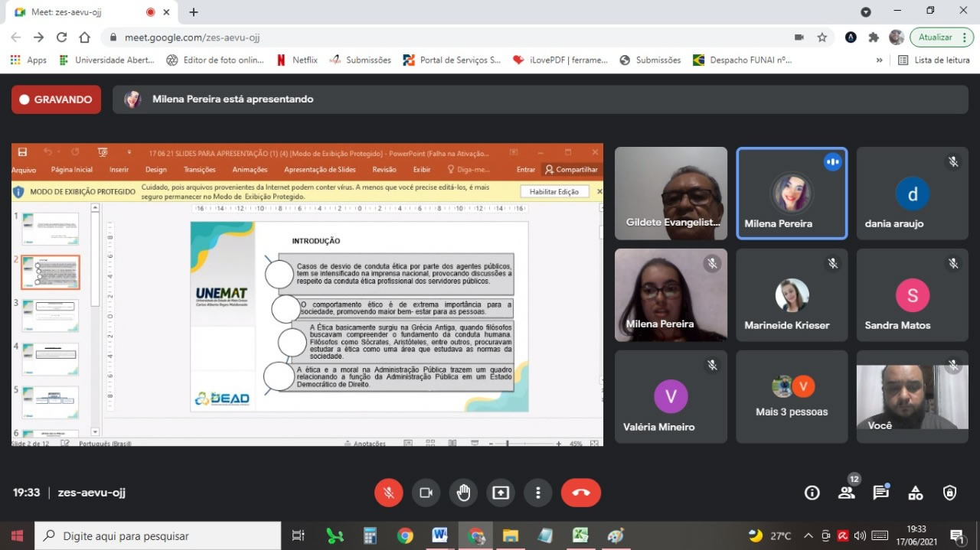Screen dimensions: 980x550
Task: Open a new Chrome tab
Action: (x=194, y=12)
